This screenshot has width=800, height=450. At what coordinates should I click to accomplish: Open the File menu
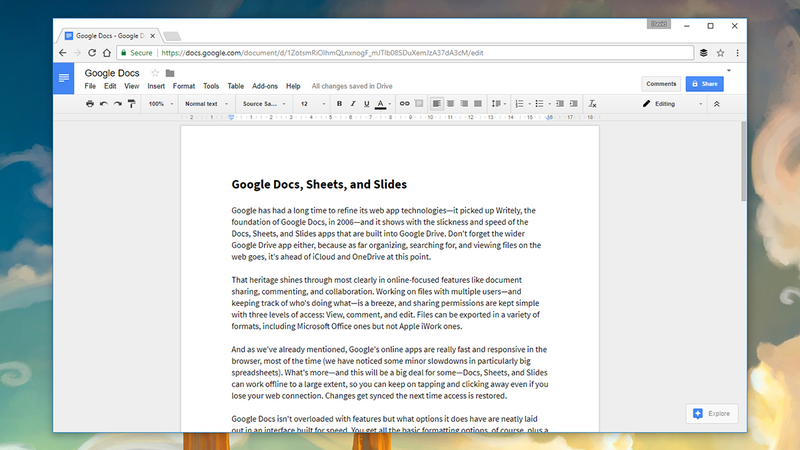coord(90,86)
